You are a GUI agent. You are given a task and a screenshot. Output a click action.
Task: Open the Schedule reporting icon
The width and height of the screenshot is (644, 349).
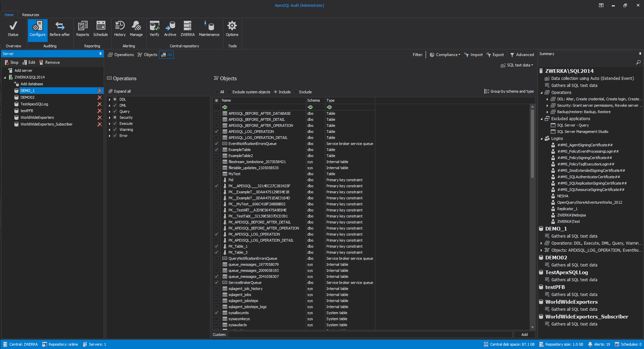101,29
